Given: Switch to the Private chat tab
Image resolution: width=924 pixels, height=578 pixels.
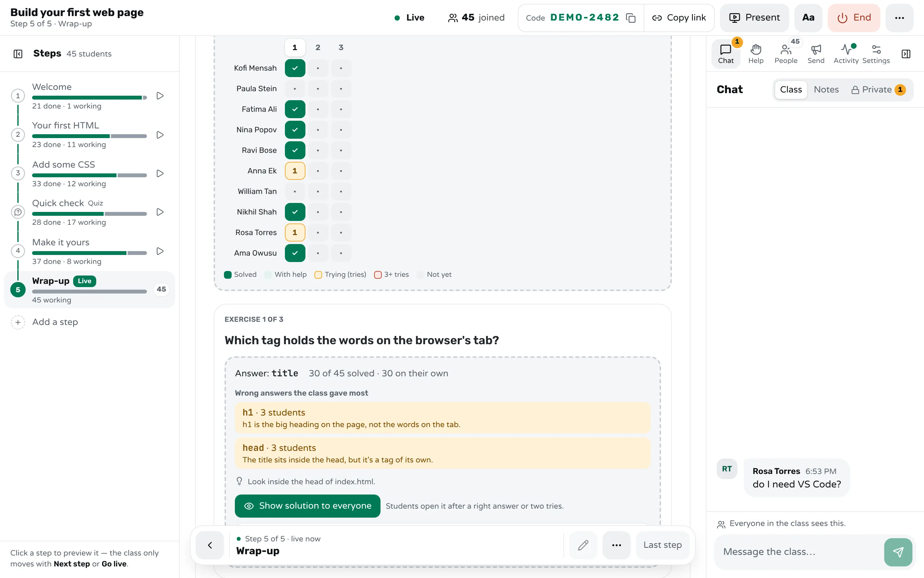Looking at the screenshot, I should pos(878,90).
